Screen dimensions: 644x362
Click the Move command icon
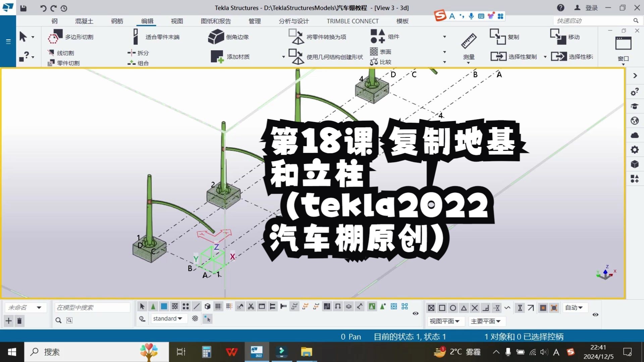tap(558, 37)
